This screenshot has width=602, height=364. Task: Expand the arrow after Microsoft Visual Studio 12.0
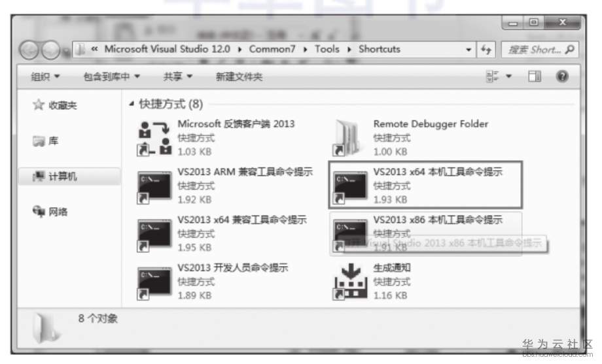pyautogui.click(x=239, y=50)
